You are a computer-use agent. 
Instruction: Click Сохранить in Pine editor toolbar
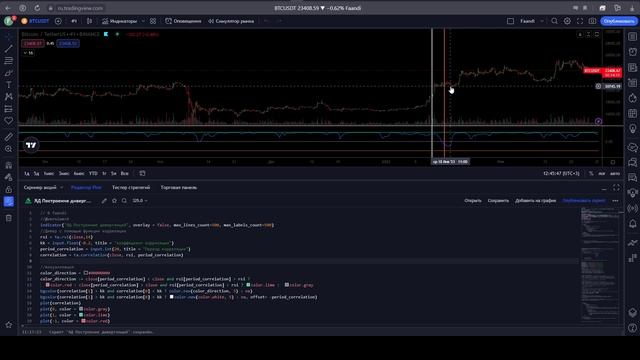tap(498, 201)
